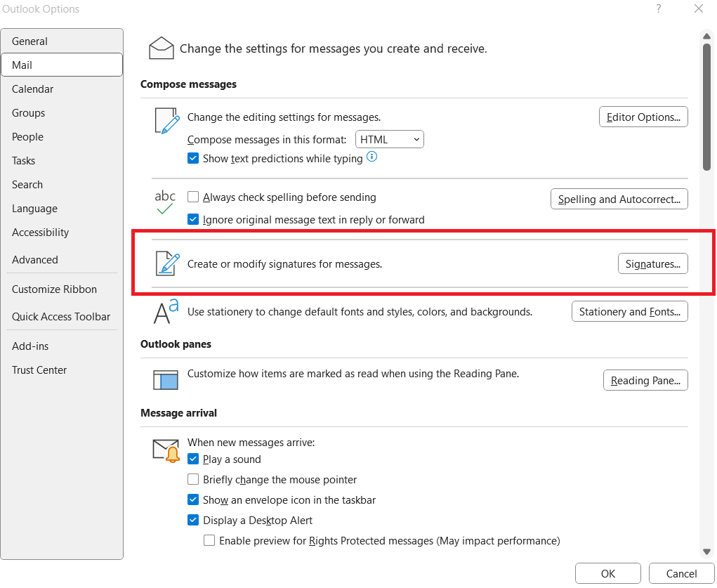The width and height of the screenshot is (717, 588).
Task: Open Accessibility options
Action: pos(62,233)
